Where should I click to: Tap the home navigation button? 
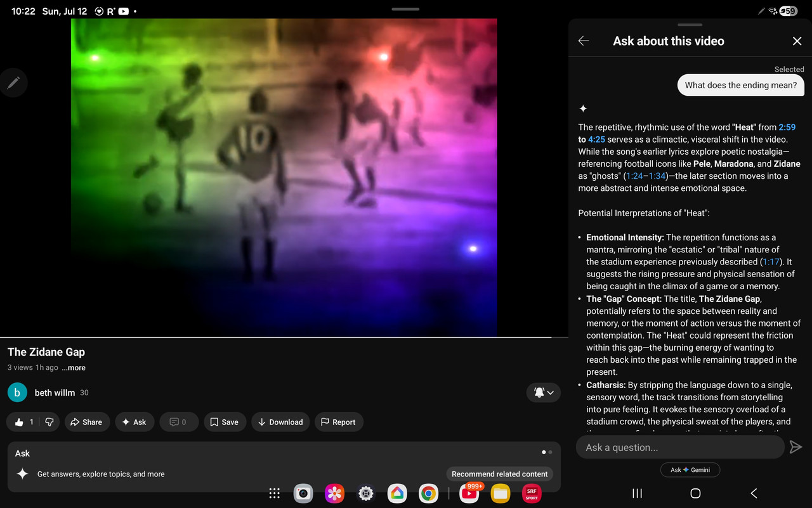tap(695, 493)
